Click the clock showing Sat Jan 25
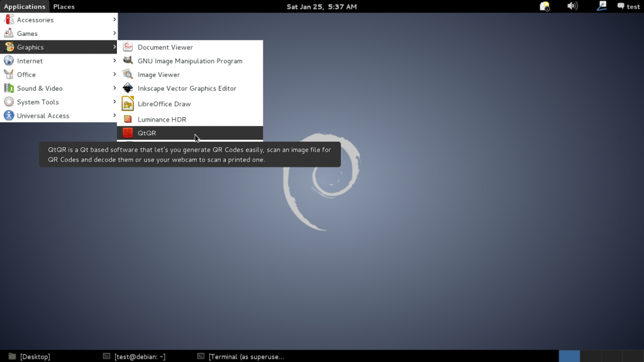Image resolution: width=644 pixels, height=362 pixels. click(x=321, y=6)
